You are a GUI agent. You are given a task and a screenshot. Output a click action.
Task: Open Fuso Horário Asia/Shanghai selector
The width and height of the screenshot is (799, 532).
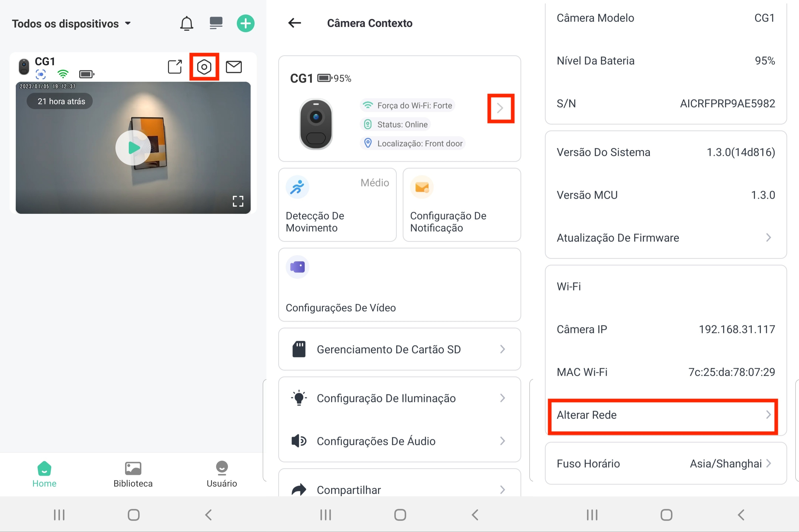coord(666,463)
